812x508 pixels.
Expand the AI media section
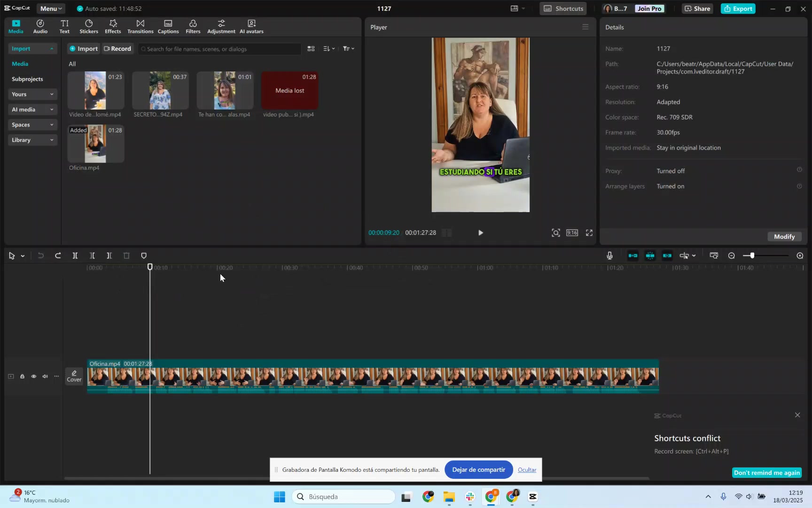(x=32, y=110)
